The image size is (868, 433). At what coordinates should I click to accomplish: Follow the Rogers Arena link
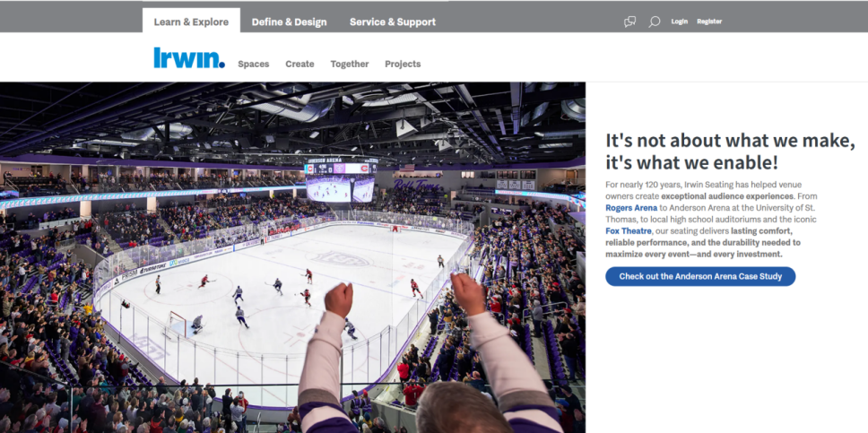pos(631,208)
